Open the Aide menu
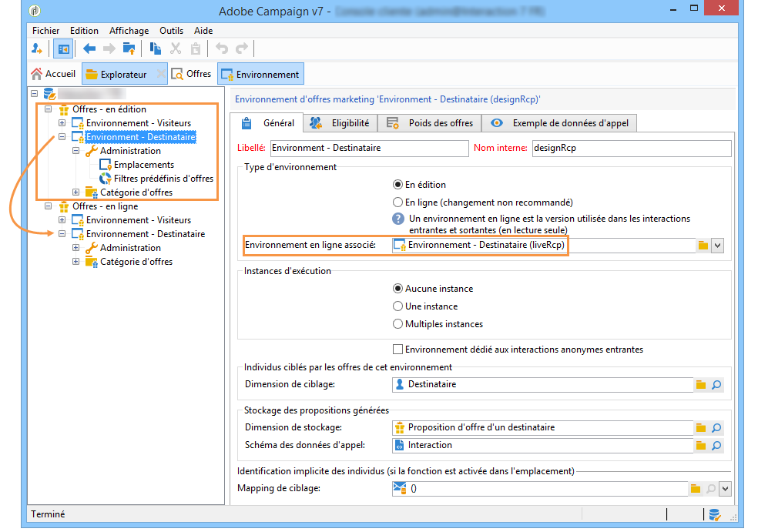Screen dimensions: 758x532 point(203,31)
